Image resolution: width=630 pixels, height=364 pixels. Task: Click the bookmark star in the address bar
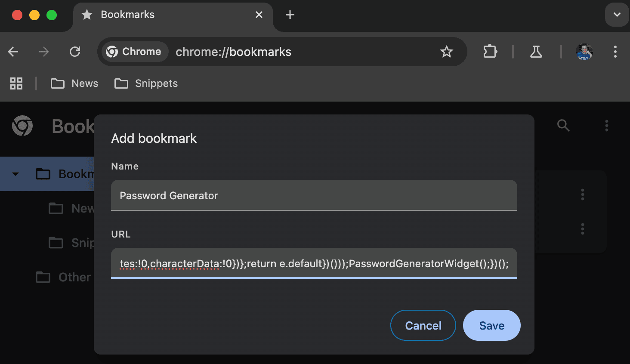point(446,52)
